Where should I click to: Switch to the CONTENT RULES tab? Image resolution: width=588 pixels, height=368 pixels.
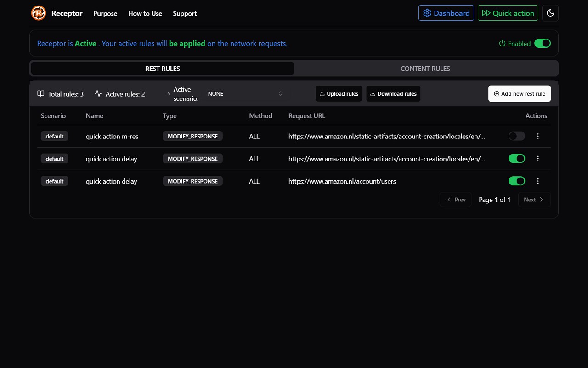(425, 69)
